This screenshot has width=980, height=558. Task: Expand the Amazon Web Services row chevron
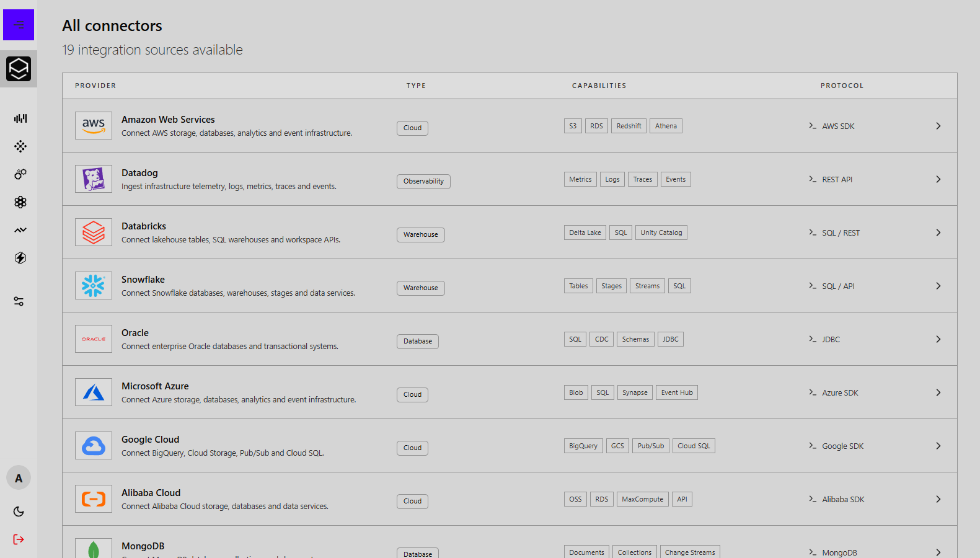click(938, 126)
